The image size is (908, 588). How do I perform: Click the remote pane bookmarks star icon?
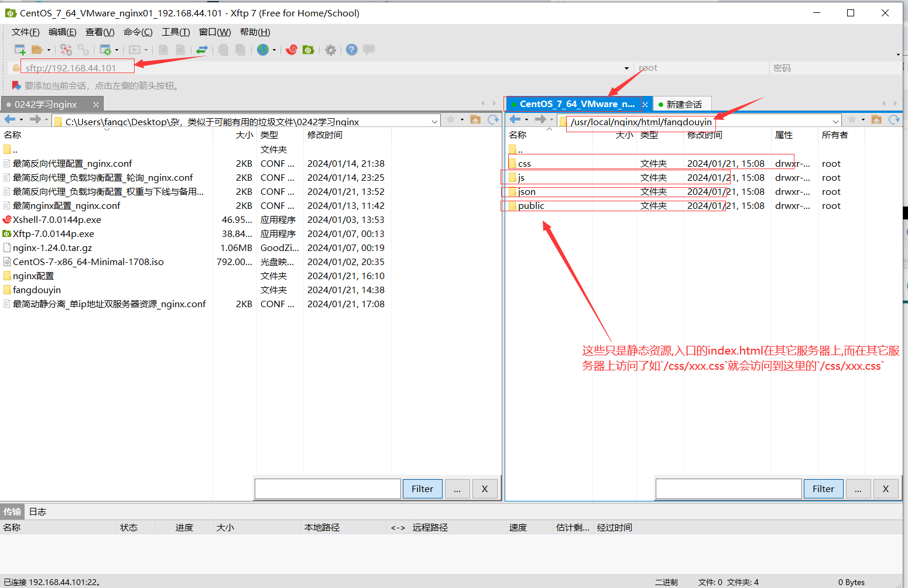pyautogui.click(x=852, y=119)
